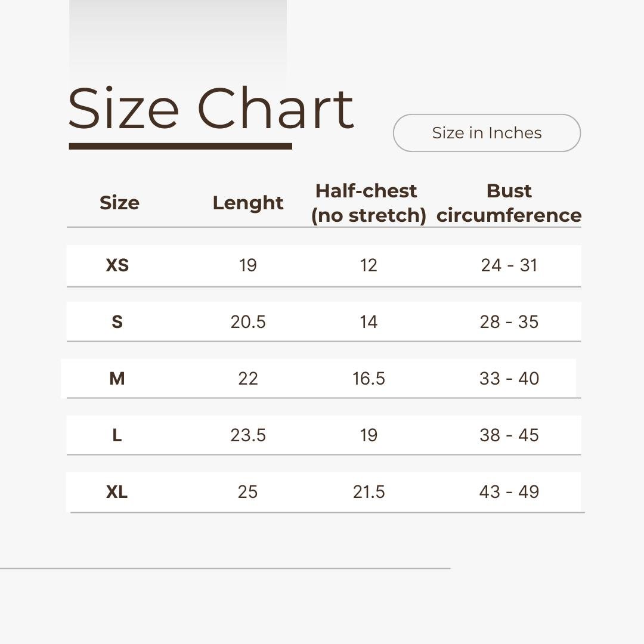
Task: Click the brown underline beneath the title
Action: coord(180,146)
